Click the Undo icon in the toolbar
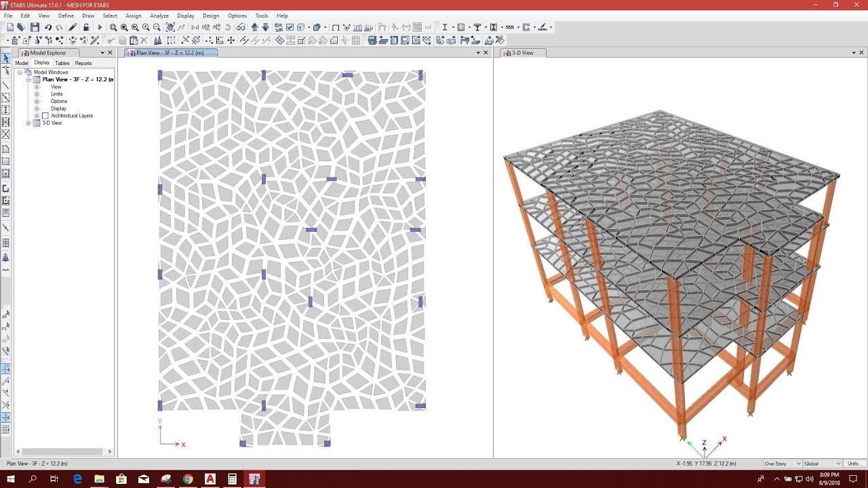The width and height of the screenshot is (868, 488). [47, 27]
